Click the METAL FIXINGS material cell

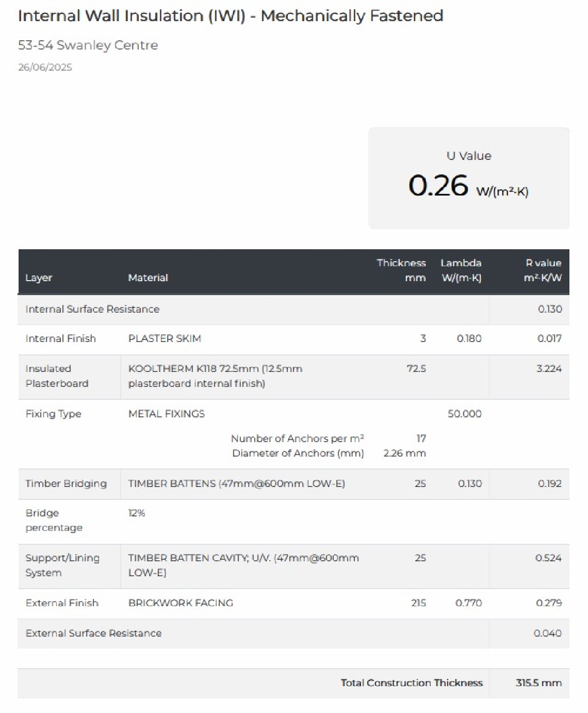point(166,414)
